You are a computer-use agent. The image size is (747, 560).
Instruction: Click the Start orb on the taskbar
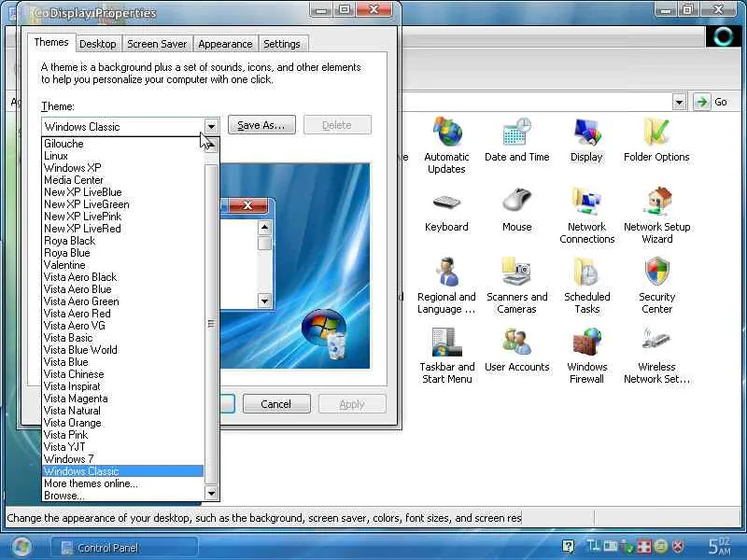coord(21,547)
